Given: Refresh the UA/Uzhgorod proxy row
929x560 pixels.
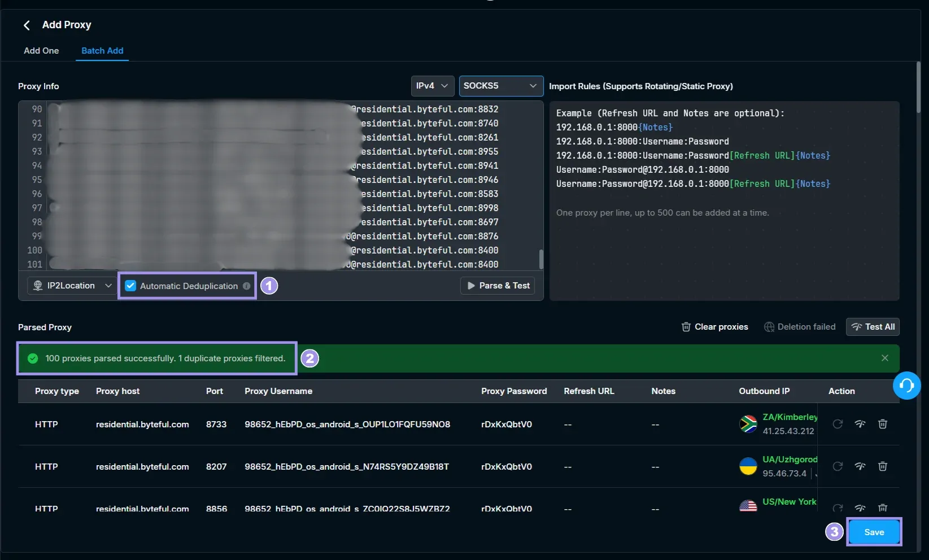Looking at the screenshot, I should click(x=838, y=466).
